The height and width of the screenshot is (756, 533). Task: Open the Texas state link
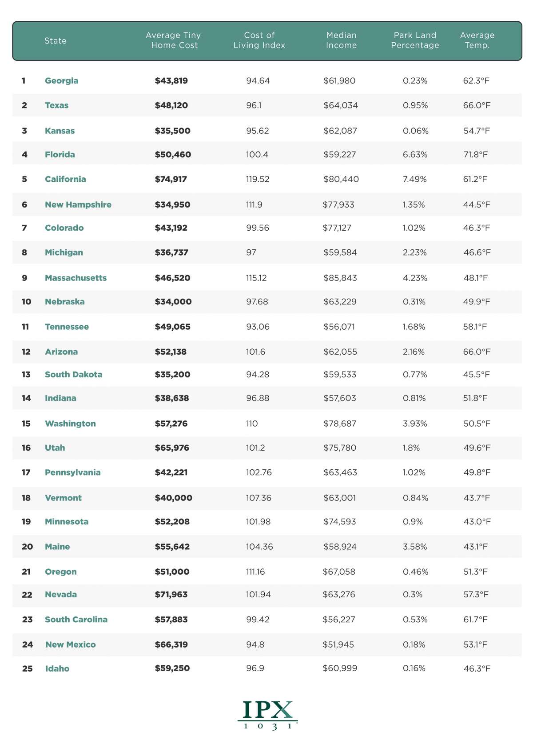(x=57, y=105)
